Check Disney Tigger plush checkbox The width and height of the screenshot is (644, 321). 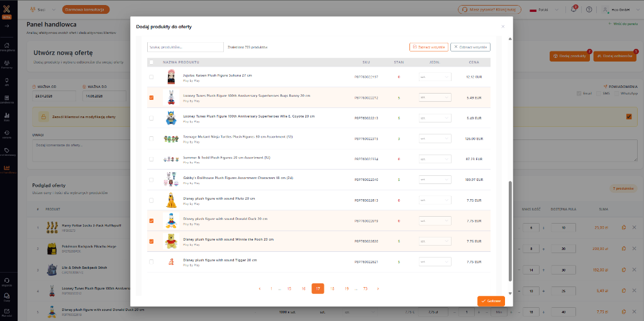coord(151,262)
